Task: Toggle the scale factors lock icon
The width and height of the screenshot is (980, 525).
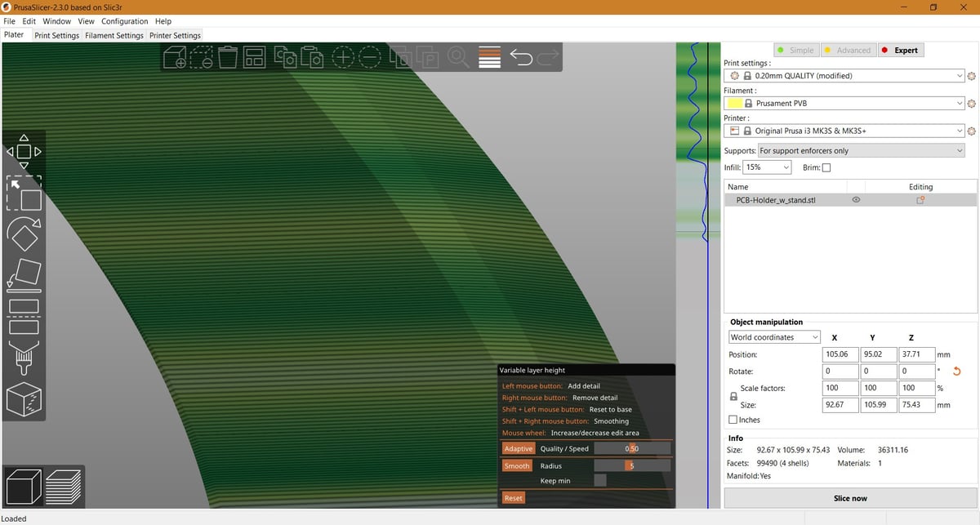Action: point(733,397)
